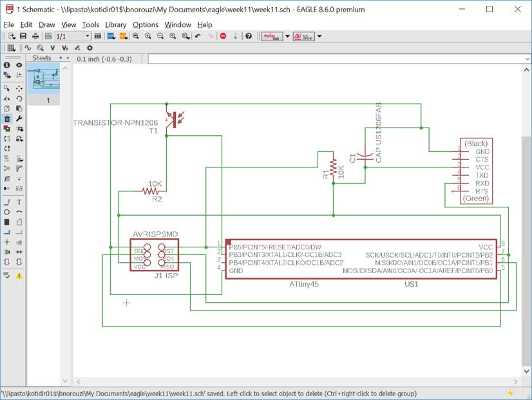Click the red Stop command icon
532x400 pixels.
click(223, 36)
